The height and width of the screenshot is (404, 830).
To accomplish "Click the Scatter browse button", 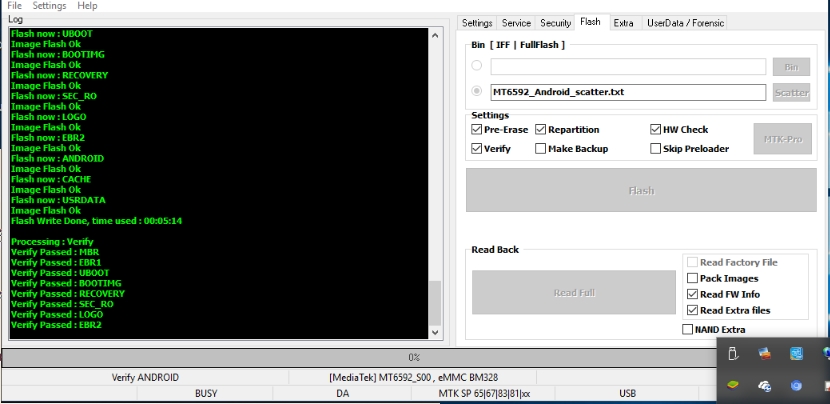I will [791, 92].
